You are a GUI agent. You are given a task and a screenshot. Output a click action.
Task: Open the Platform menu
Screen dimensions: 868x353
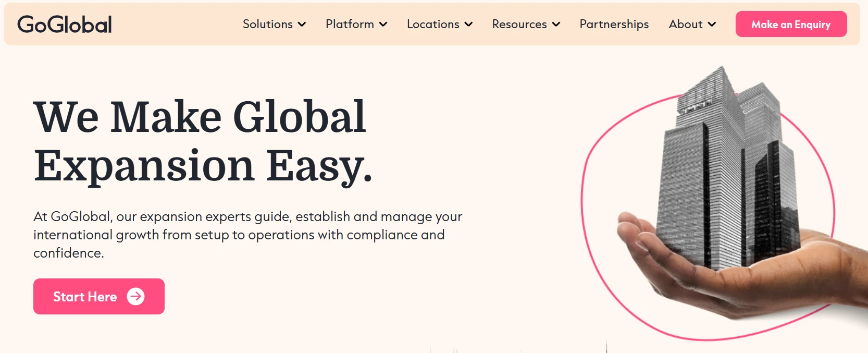point(350,24)
